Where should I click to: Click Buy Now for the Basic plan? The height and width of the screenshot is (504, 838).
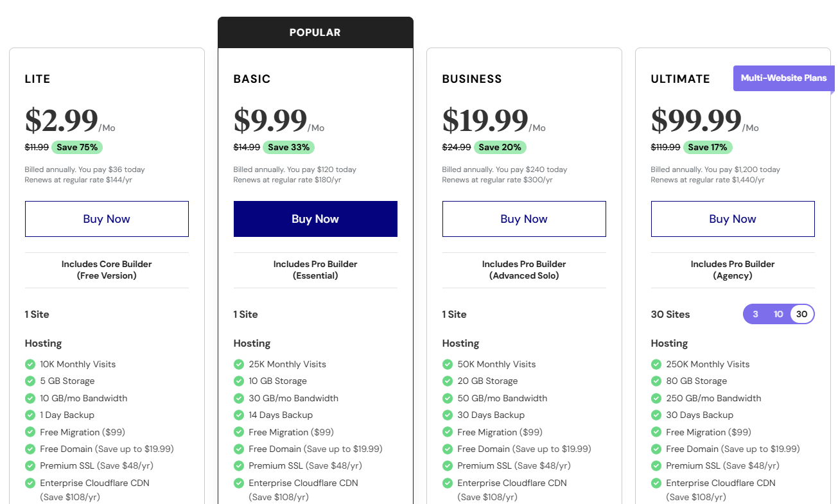click(315, 219)
